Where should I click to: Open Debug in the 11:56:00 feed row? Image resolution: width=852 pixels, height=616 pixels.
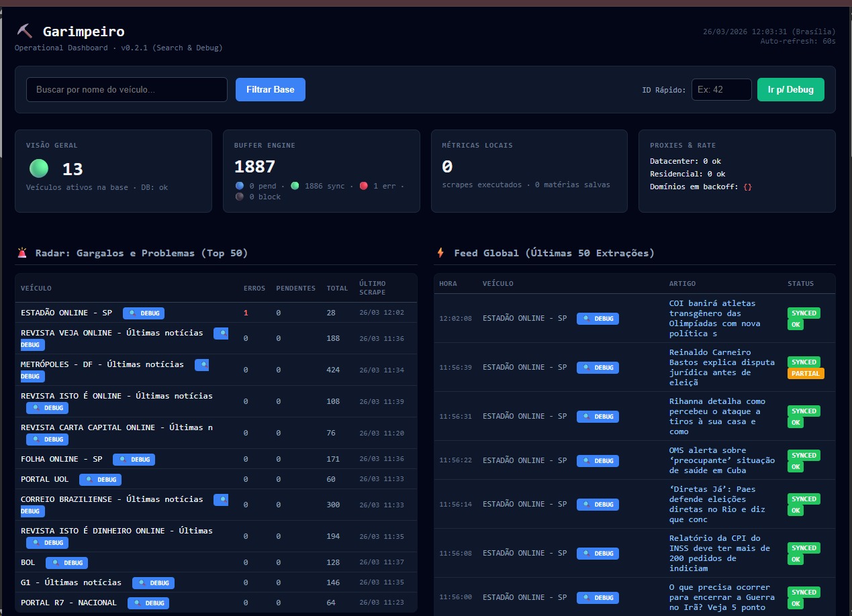pyautogui.click(x=598, y=598)
